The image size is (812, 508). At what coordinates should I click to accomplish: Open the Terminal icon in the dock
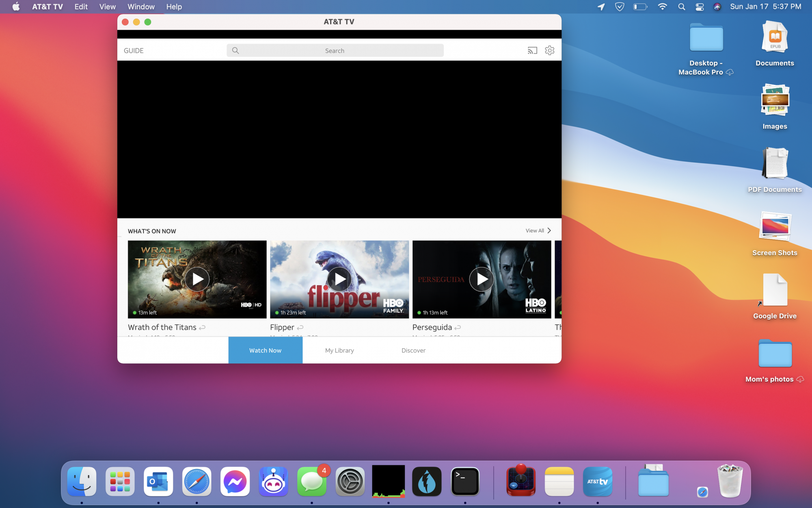pyautogui.click(x=465, y=482)
